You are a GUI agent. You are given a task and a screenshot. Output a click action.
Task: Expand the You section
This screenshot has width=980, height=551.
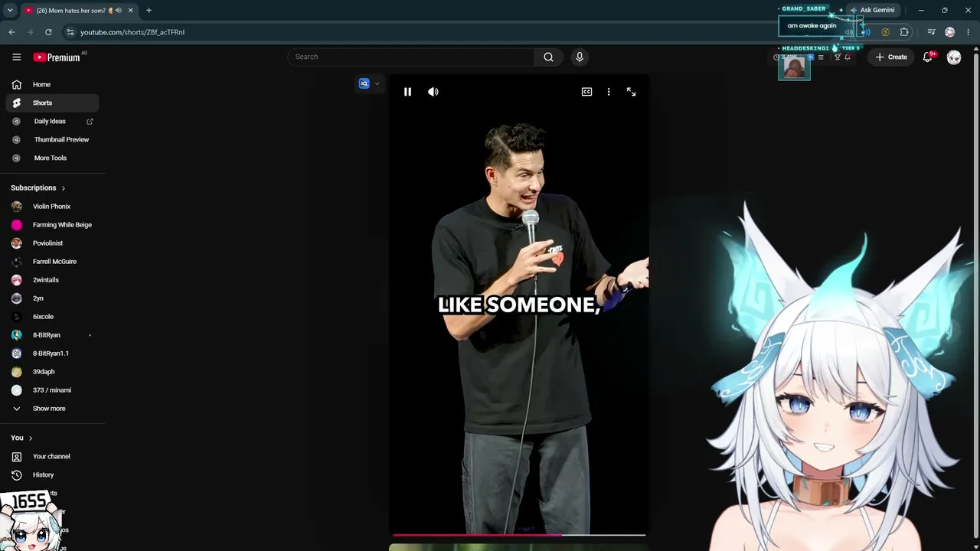click(x=21, y=438)
